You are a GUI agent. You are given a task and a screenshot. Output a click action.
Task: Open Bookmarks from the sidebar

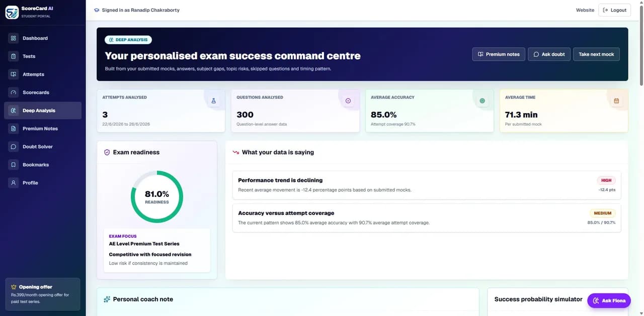coord(43,165)
